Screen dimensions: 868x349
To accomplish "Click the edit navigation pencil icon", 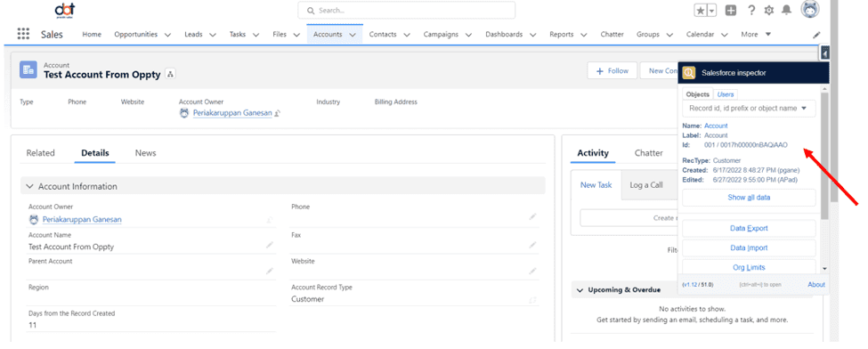I will [x=816, y=35].
